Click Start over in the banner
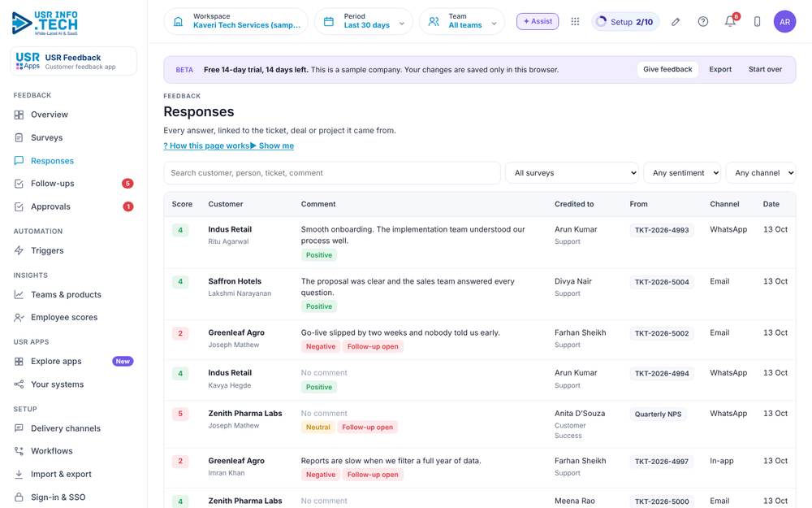Screen dimensions: 812x508 (765, 69)
